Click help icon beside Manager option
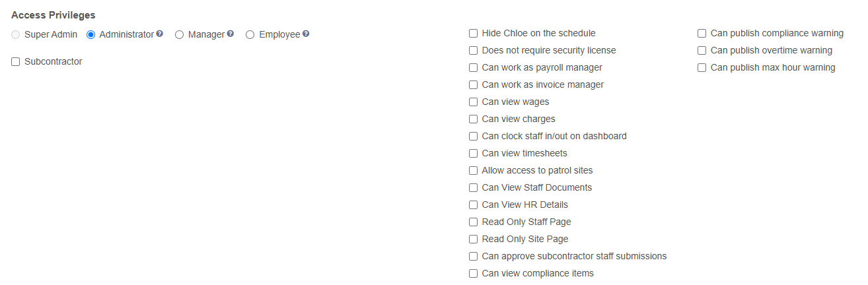This screenshot has width=868, height=285. pyautogui.click(x=231, y=34)
